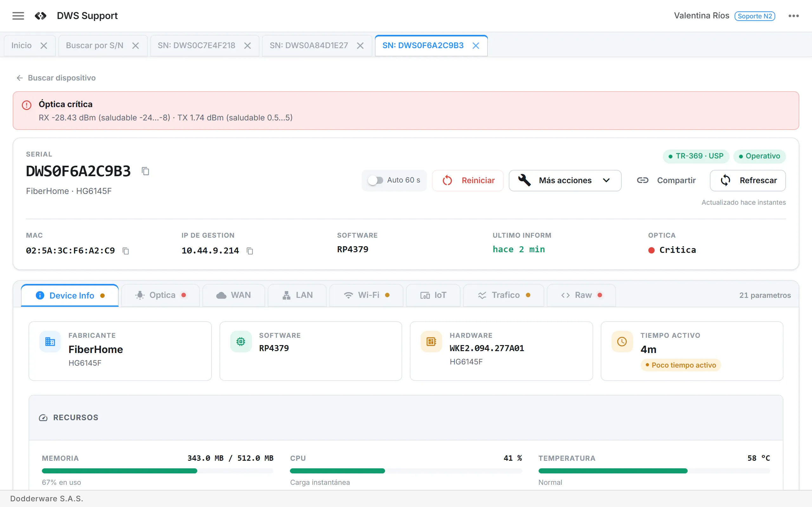Screen dimensions: 812x507
Task: Click the critical optics alert icon
Action: pos(27,105)
